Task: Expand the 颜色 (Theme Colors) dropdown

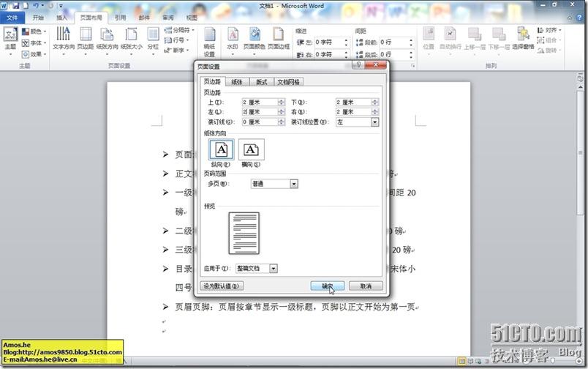Action: pyautogui.click(x=45, y=31)
